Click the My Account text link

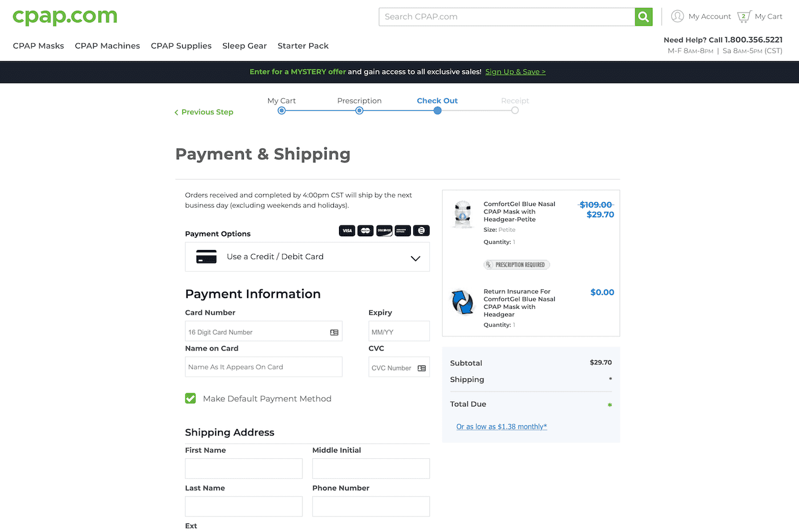coord(709,17)
